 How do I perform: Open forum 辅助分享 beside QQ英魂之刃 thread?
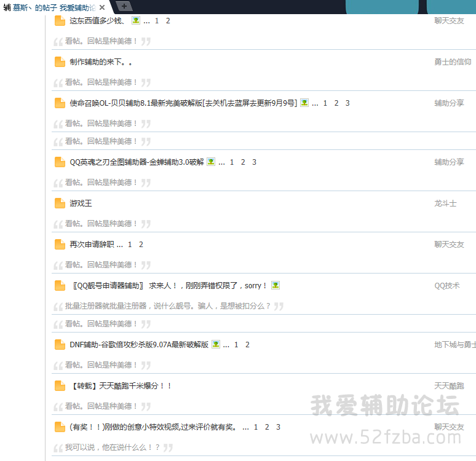tap(449, 162)
